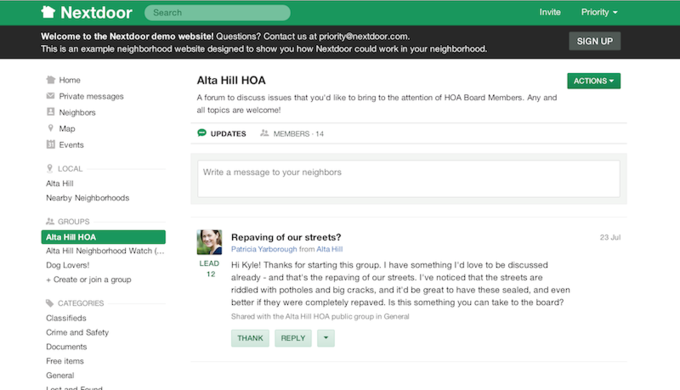Click the Alta Hill HOA page heading
The width and height of the screenshot is (680, 390).
231,80
